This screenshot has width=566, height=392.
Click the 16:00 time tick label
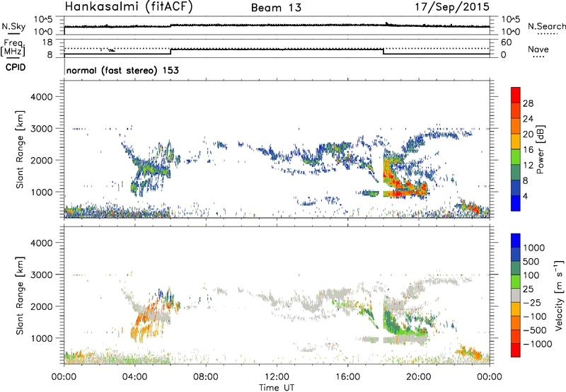347,377
